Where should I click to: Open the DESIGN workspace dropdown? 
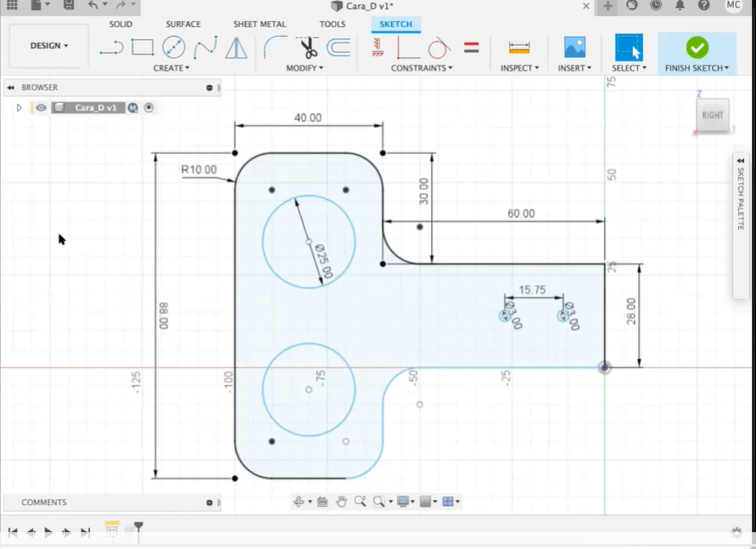[49, 46]
